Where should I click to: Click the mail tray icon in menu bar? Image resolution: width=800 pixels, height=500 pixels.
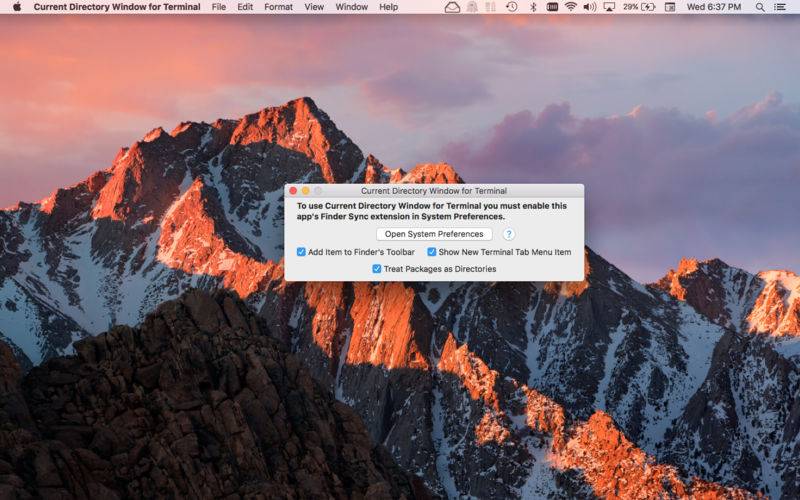[452, 7]
